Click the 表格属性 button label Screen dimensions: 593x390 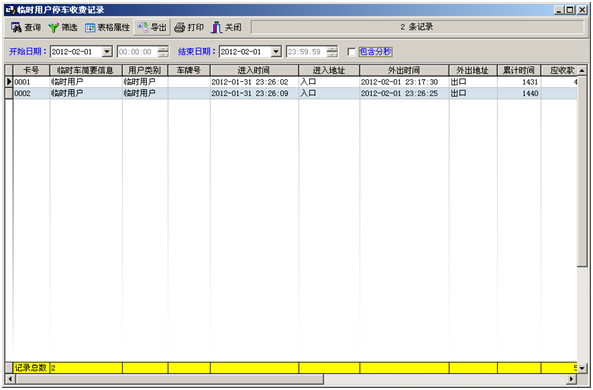point(113,27)
